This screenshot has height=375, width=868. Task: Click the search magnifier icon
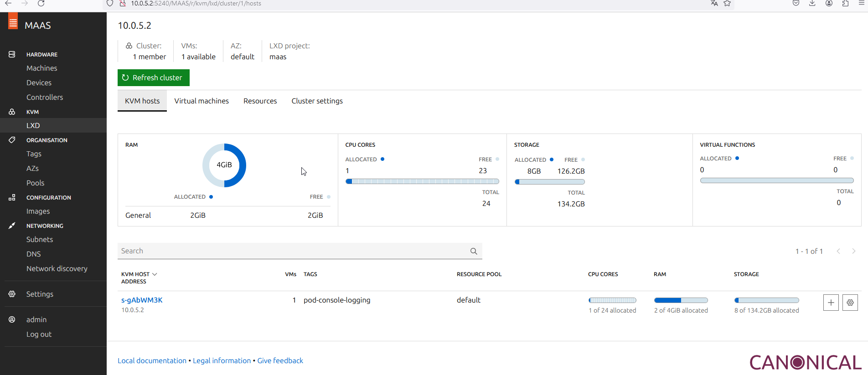click(x=474, y=251)
